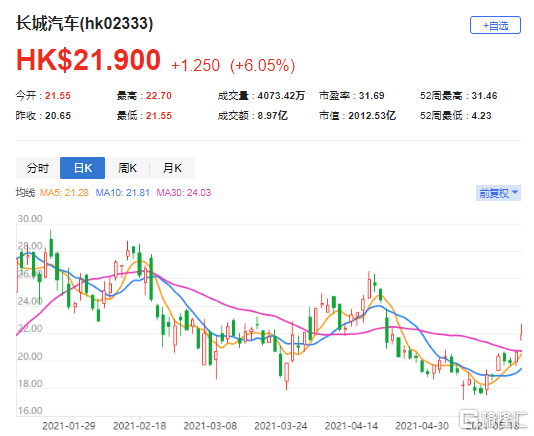This screenshot has width=534, height=436.
Task: Click the current price HK$21.900
Action: (88, 60)
